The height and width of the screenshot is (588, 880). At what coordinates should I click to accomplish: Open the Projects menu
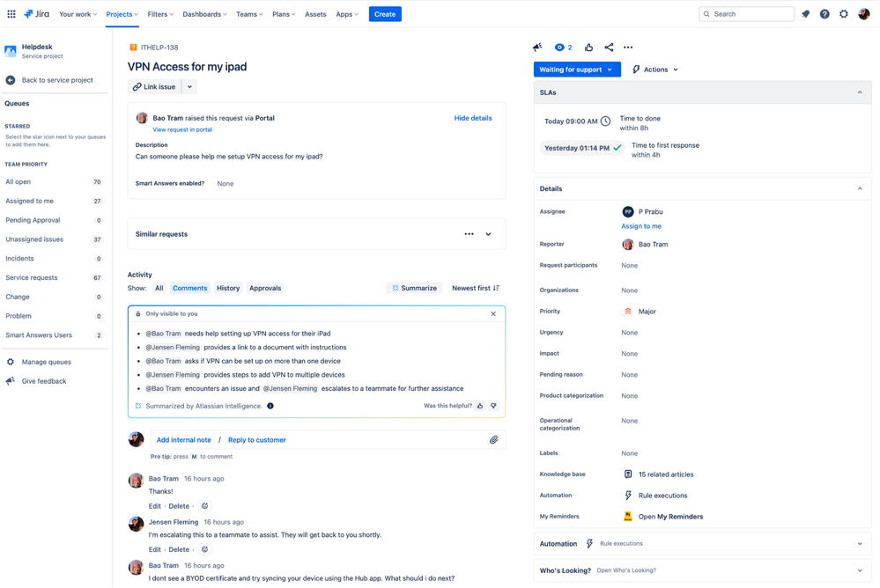point(122,14)
